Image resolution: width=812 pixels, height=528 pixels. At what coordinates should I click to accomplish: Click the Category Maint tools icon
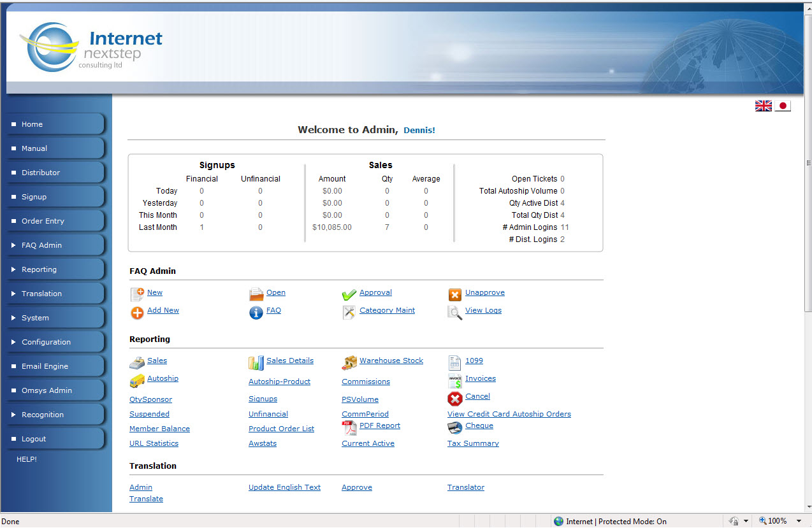(x=349, y=313)
